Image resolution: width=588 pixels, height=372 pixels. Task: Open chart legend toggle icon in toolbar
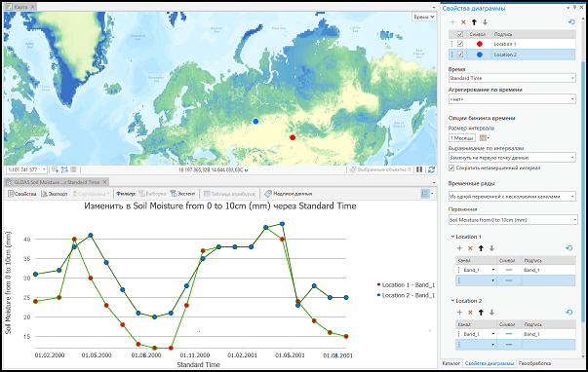[425, 194]
